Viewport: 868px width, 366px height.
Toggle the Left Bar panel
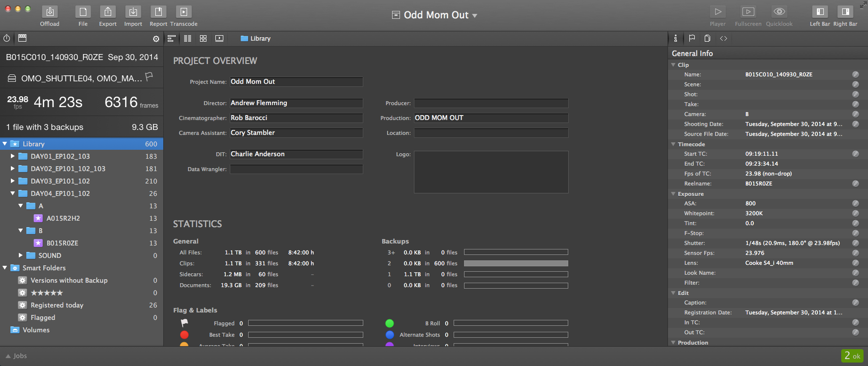coord(820,12)
